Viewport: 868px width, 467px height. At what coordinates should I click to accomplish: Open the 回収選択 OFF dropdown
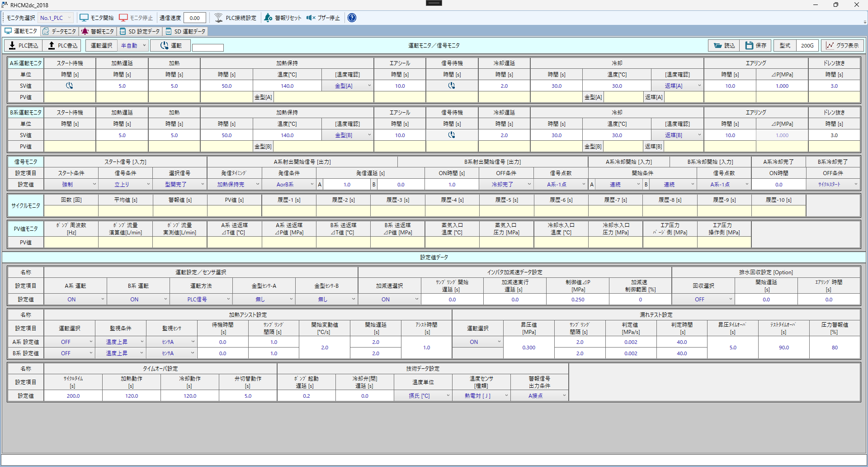point(703,300)
